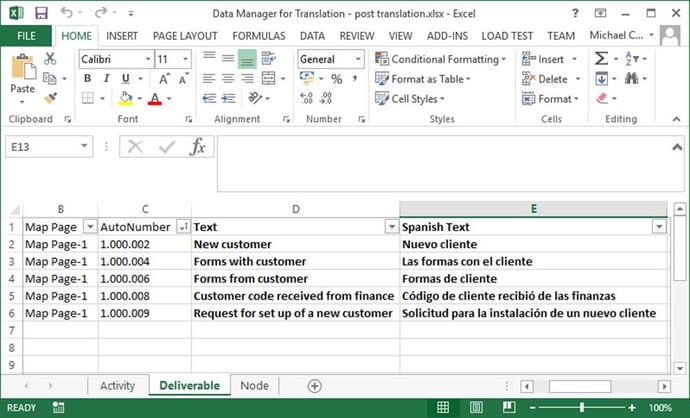
Task: Toggle Bottom Align (highlighted)
Action: [x=247, y=59]
